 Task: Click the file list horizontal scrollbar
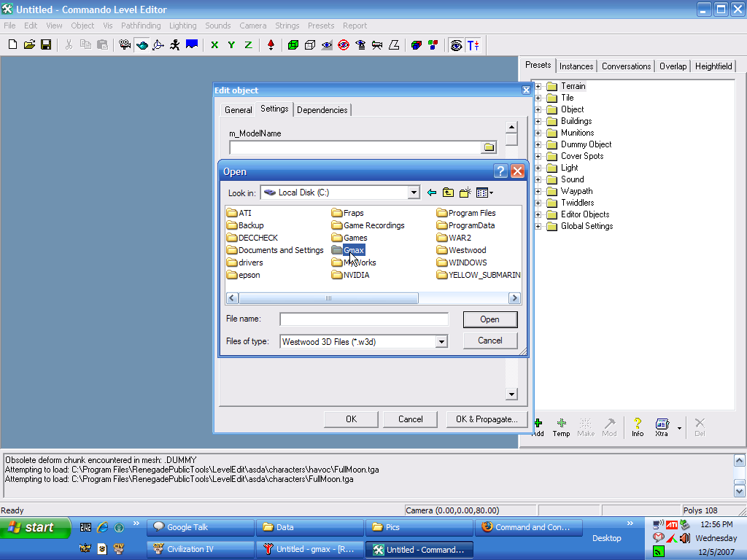coord(328,298)
